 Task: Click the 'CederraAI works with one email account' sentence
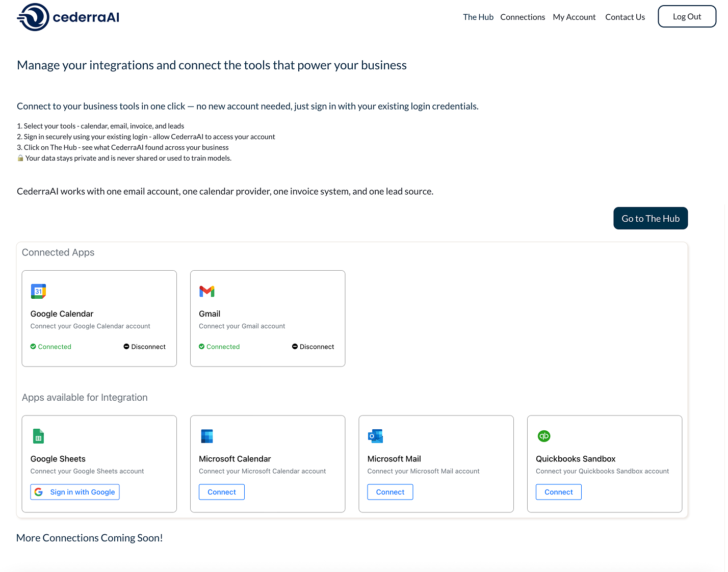225,191
